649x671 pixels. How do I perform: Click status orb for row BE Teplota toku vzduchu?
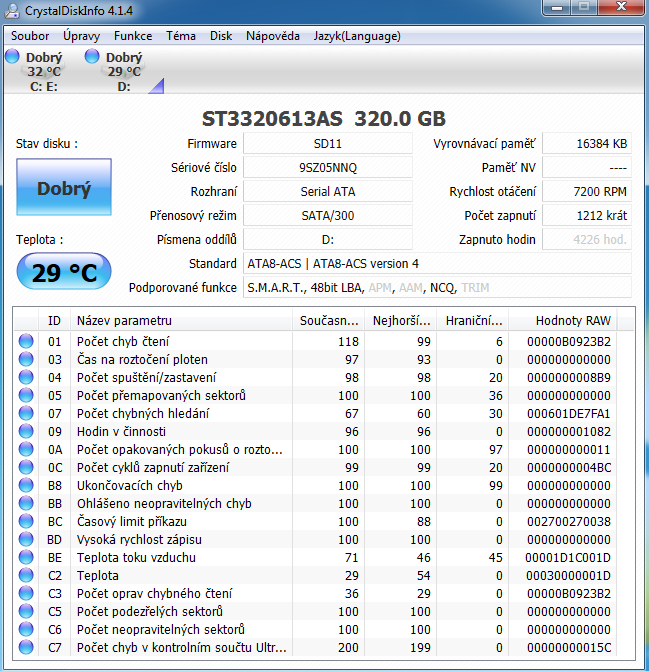point(26,557)
